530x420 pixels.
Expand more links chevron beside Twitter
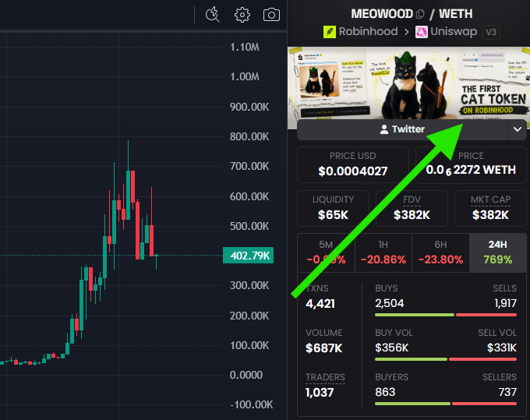(x=518, y=129)
